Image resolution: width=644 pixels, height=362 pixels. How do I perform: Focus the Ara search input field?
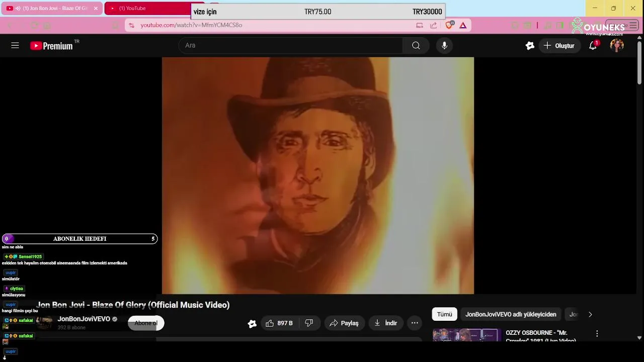pyautogui.click(x=290, y=45)
